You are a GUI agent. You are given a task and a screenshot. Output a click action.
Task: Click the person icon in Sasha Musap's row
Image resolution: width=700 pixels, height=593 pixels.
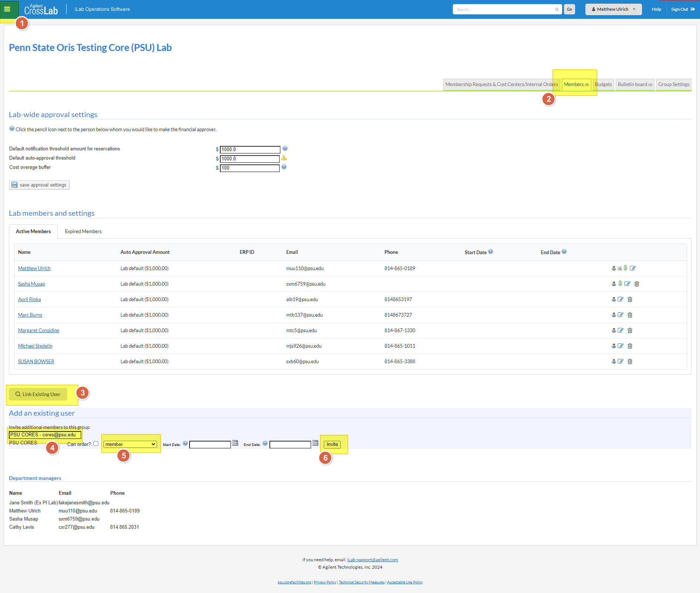pos(614,284)
